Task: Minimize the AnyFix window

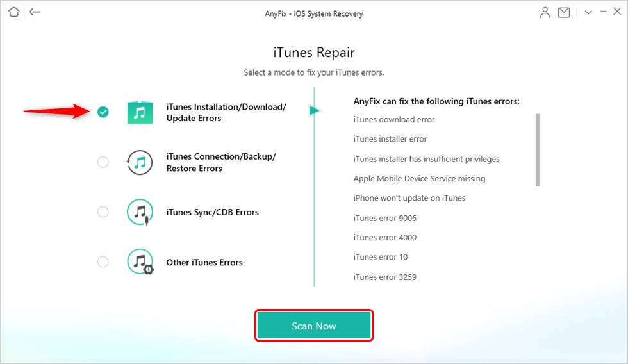Action: pyautogui.click(x=603, y=12)
